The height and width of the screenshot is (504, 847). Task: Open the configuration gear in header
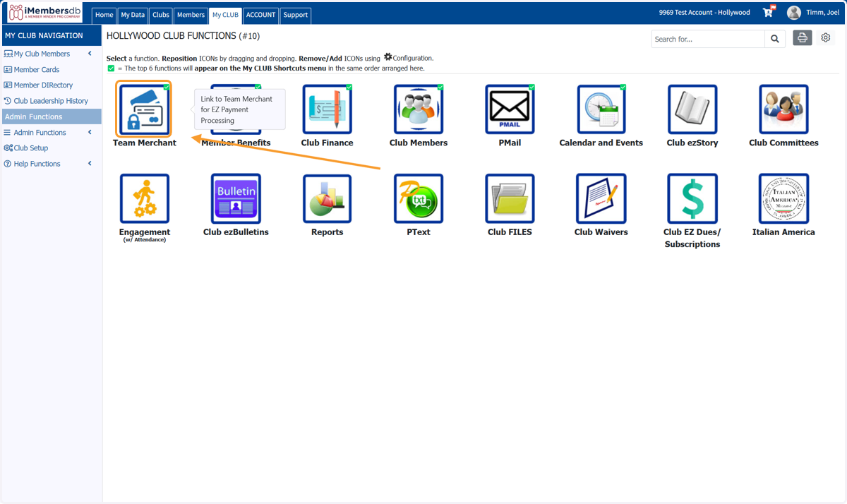click(x=826, y=38)
